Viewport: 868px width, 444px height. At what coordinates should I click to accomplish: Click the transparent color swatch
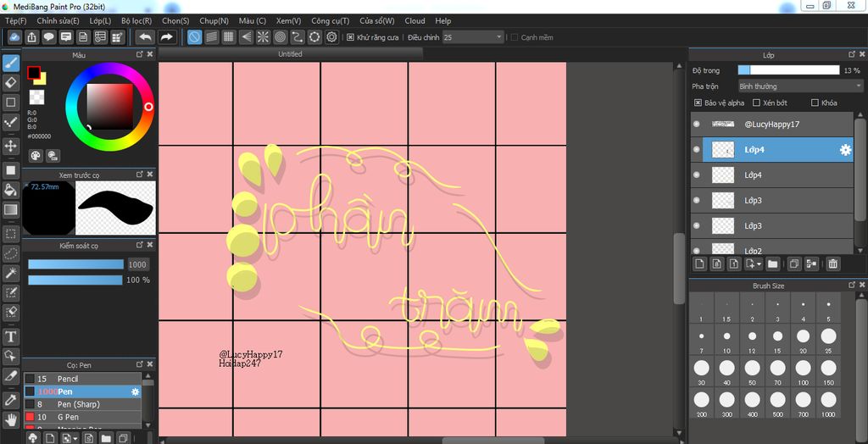pyautogui.click(x=36, y=97)
